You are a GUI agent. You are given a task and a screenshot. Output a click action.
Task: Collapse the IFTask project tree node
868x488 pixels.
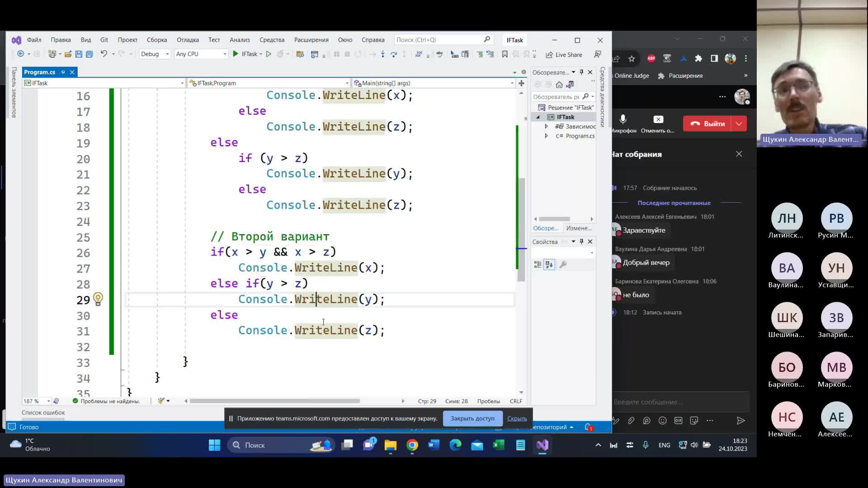[x=538, y=117]
